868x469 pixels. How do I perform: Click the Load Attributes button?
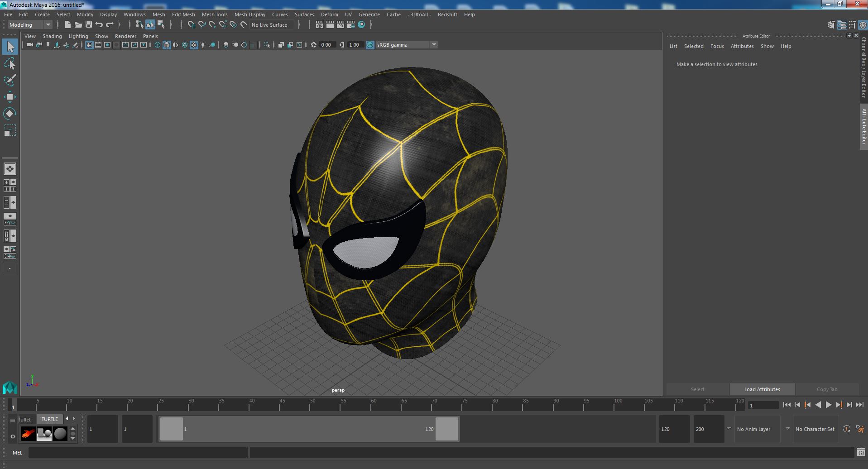[762, 389]
